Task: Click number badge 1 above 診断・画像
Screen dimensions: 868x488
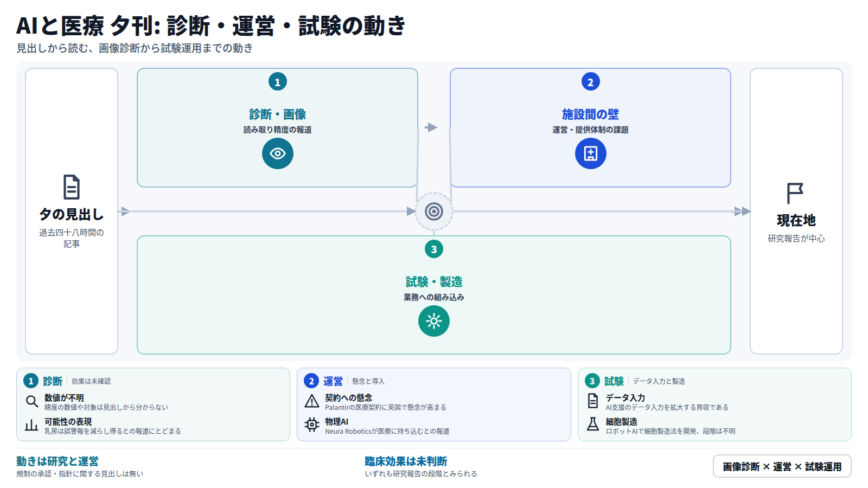Action: pyautogui.click(x=278, y=82)
